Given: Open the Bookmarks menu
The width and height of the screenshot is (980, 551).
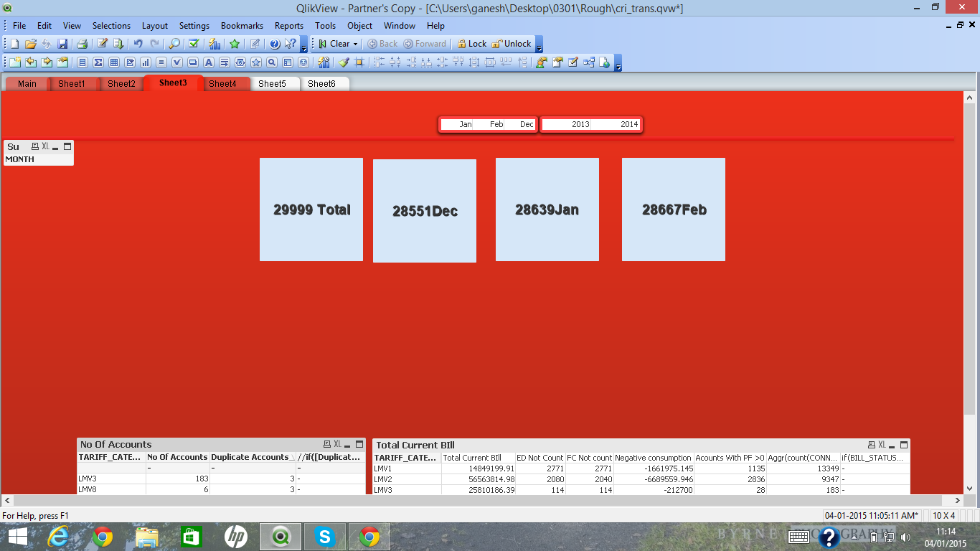Looking at the screenshot, I should click(242, 25).
